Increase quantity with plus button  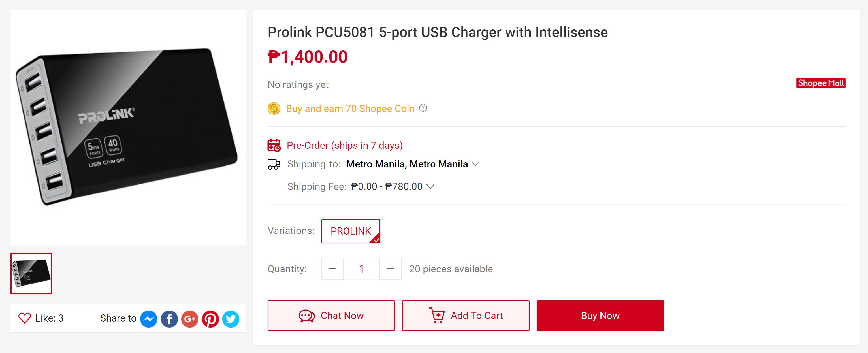(391, 269)
